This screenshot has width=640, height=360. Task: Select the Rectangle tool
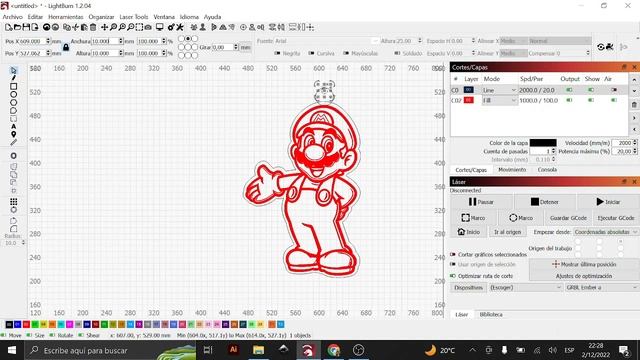click(x=13, y=86)
